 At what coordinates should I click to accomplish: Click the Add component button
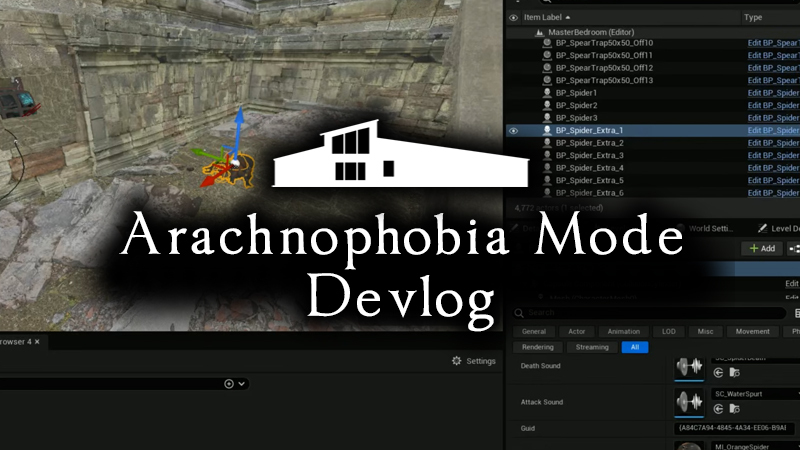click(x=762, y=248)
